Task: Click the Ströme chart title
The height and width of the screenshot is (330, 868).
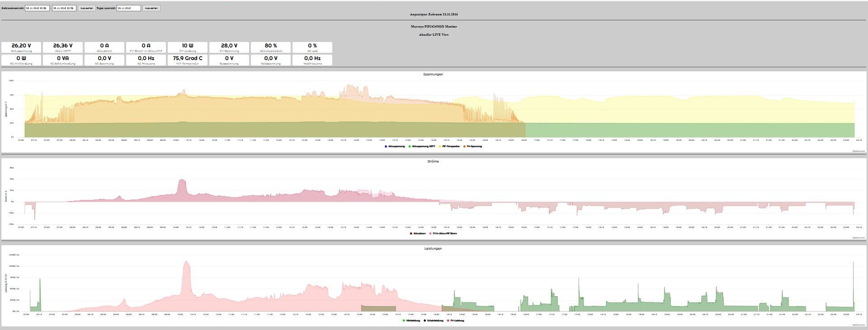Action: [x=433, y=161]
